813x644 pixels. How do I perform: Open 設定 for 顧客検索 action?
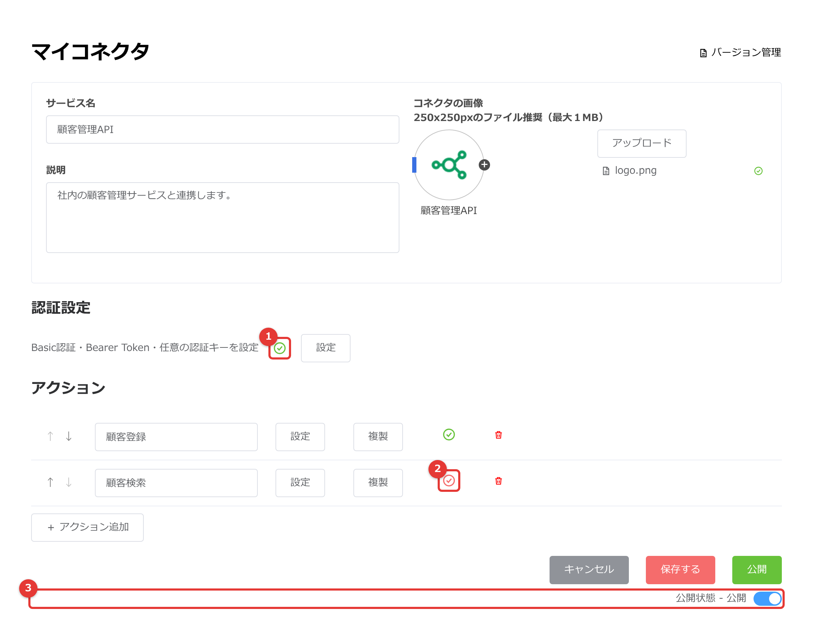click(x=300, y=483)
